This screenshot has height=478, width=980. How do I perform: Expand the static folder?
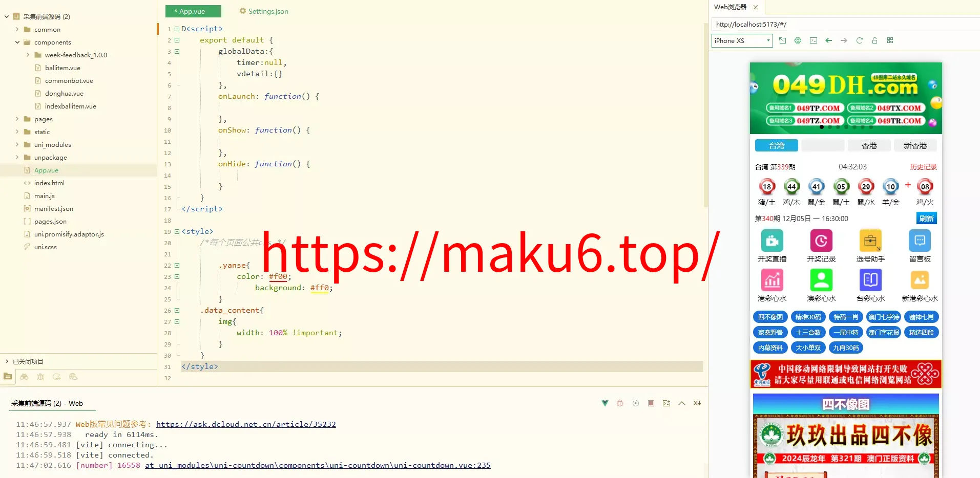17,132
